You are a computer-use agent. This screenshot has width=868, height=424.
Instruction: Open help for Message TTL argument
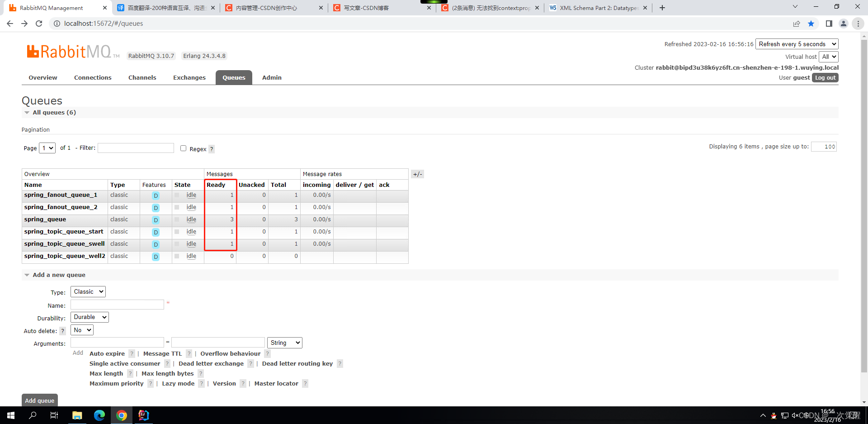(189, 353)
